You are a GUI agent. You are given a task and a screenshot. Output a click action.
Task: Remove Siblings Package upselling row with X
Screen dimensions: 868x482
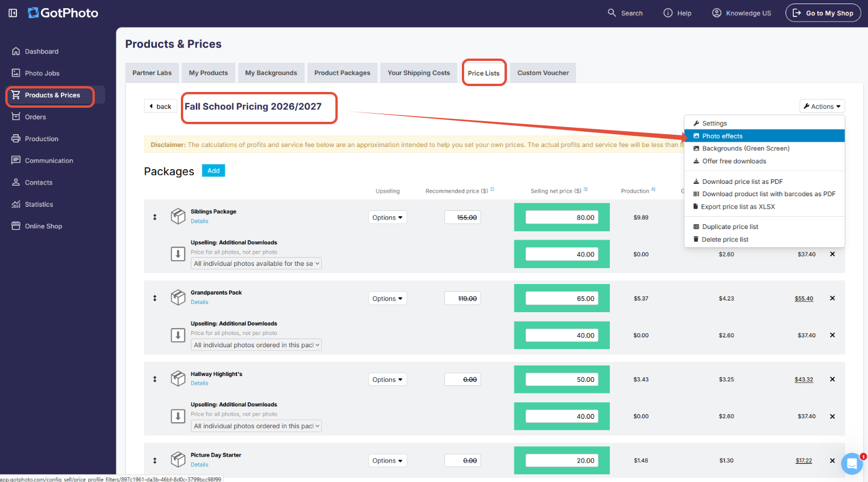click(x=832, y=254)
